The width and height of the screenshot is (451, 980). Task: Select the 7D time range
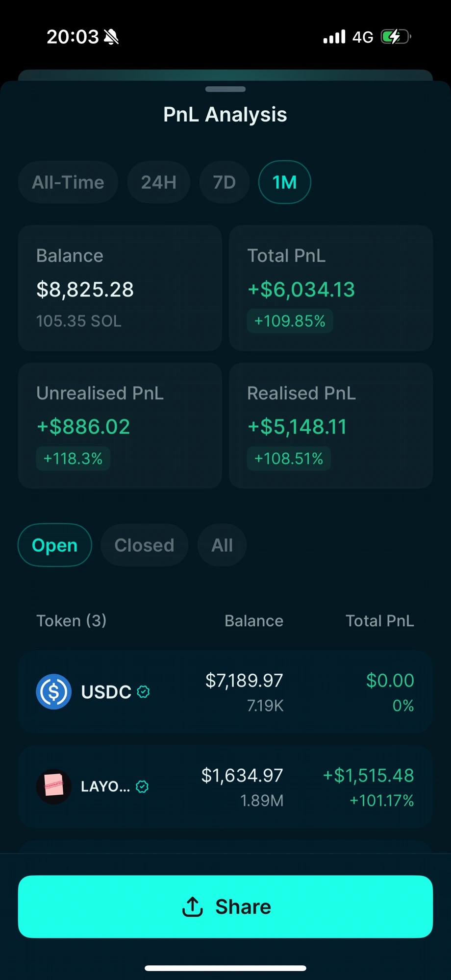tap(225, 182)
